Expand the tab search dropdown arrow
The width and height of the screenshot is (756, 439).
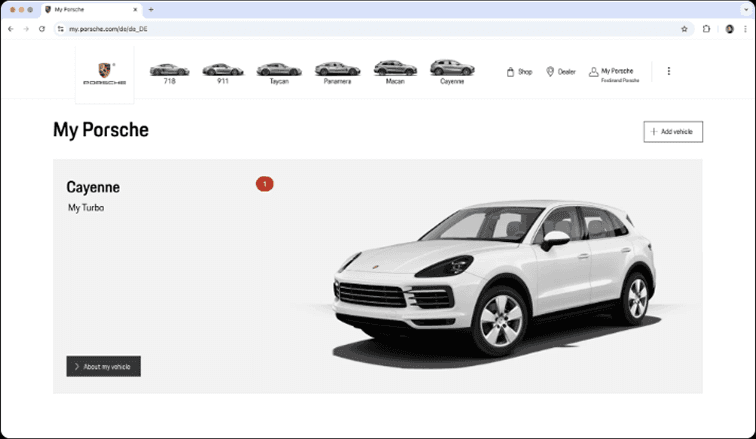(746, 10)
